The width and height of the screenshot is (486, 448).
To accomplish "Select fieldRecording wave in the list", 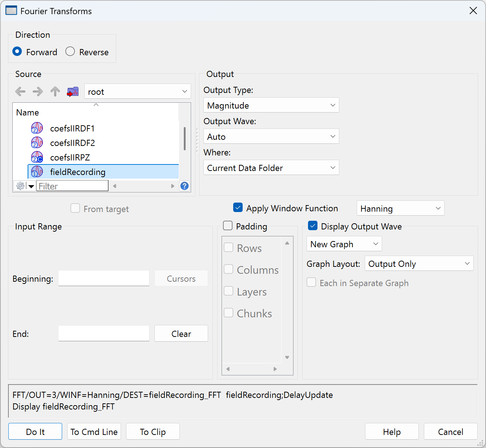I will coord(78,172).
